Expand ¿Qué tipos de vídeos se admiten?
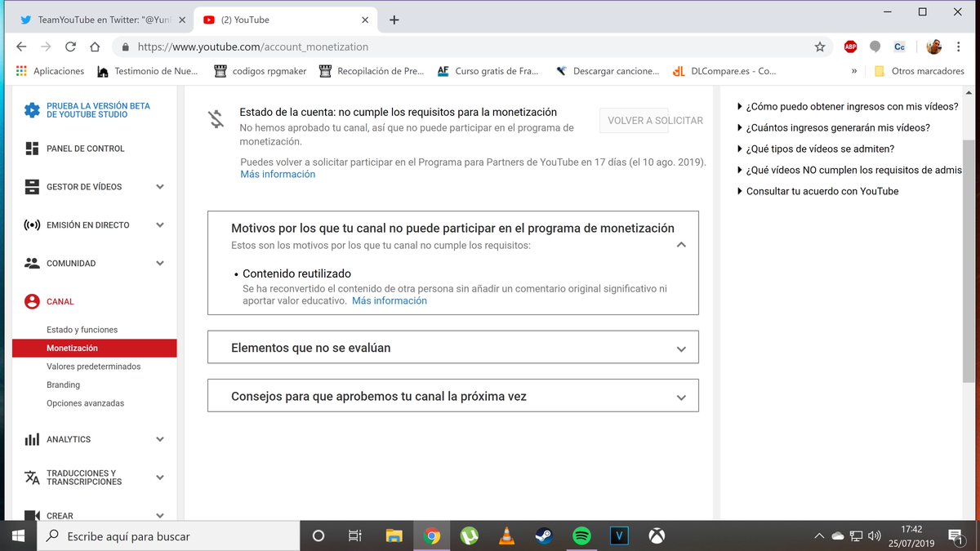 tap(815, 149)
